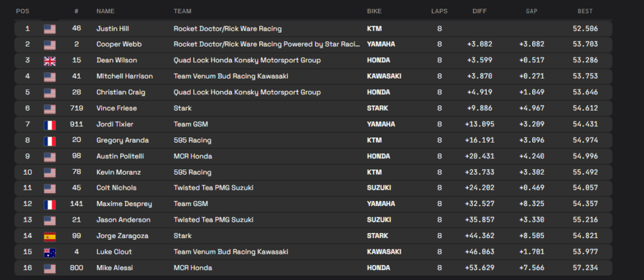Click best lap time 52.506
The image size is (644, 280).
(586, 29)
